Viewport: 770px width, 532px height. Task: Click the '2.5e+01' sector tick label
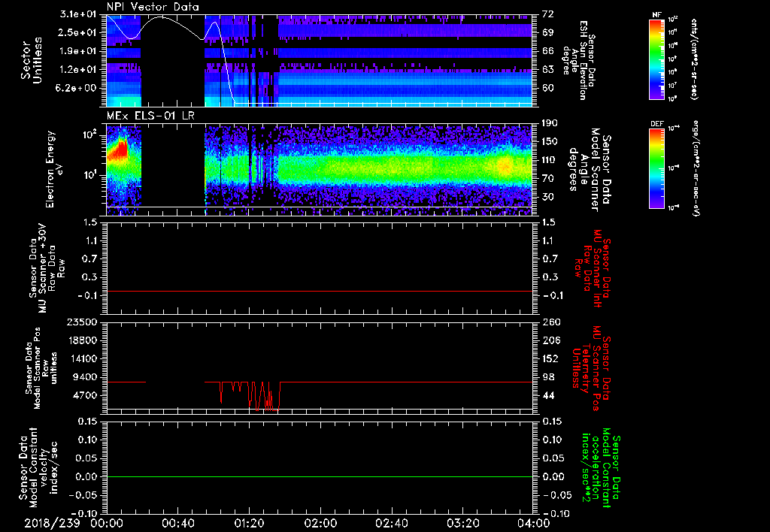(77, 32)
